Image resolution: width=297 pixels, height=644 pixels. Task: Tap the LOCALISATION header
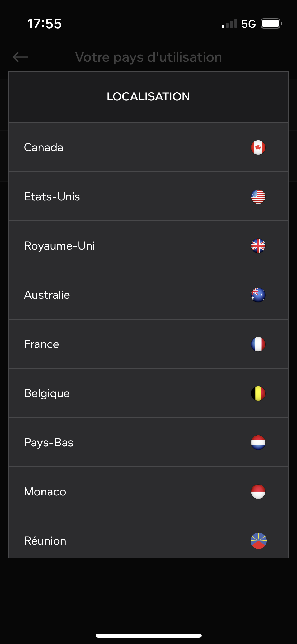(x=148, y=97)
